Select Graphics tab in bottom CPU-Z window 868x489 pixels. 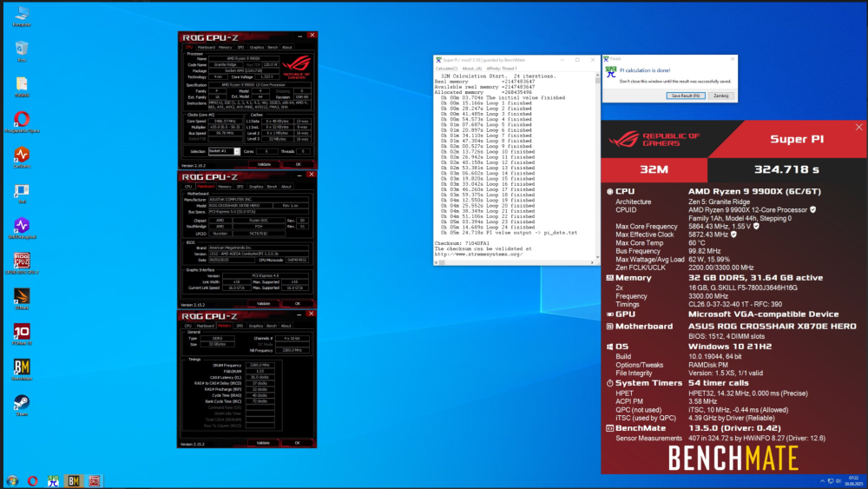(256, 327)
